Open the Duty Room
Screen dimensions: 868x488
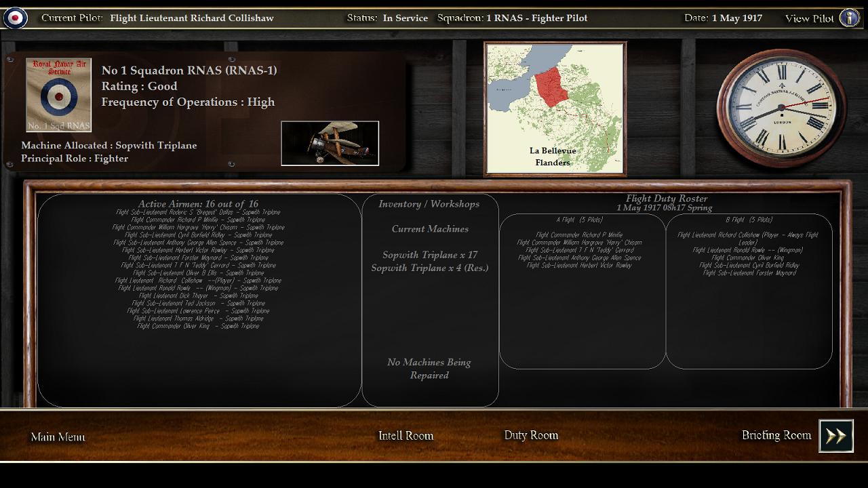click(531, 435)
